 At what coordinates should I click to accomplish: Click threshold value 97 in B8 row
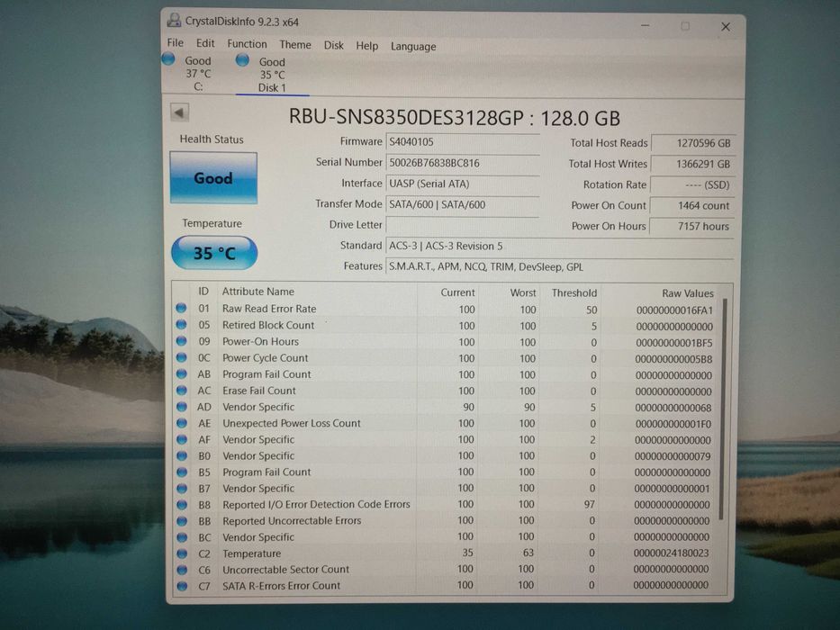(590, 504)
